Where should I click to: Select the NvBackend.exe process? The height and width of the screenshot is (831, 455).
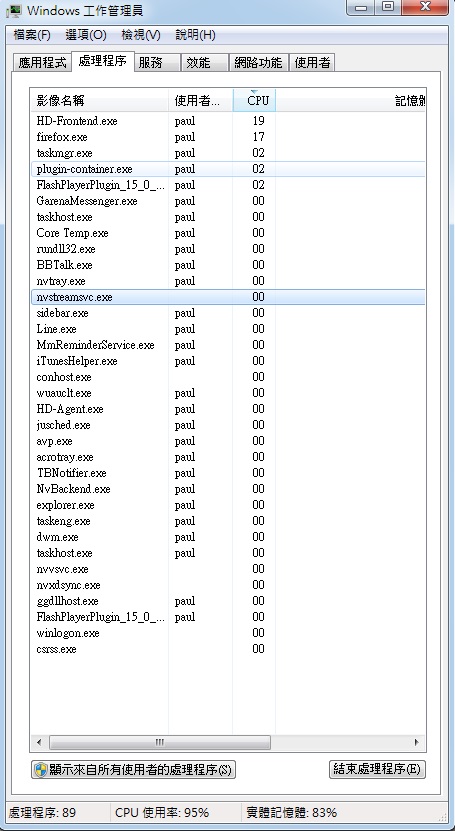click(228, 489)
